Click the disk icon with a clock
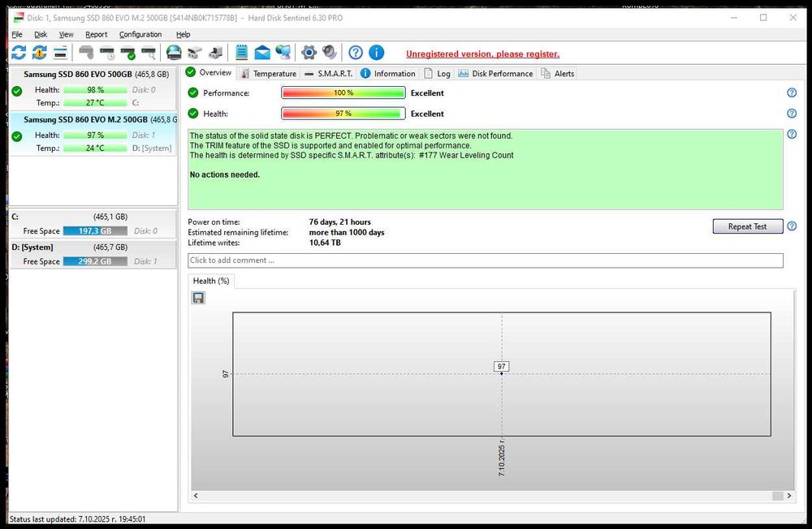Screen dimensions: 812x529 pos(107,52)
